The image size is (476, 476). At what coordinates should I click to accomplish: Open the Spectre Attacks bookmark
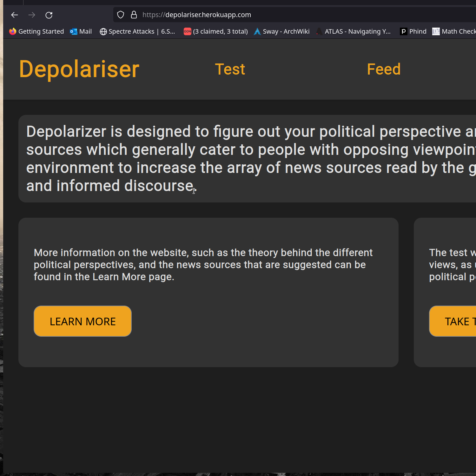[137, 31]
